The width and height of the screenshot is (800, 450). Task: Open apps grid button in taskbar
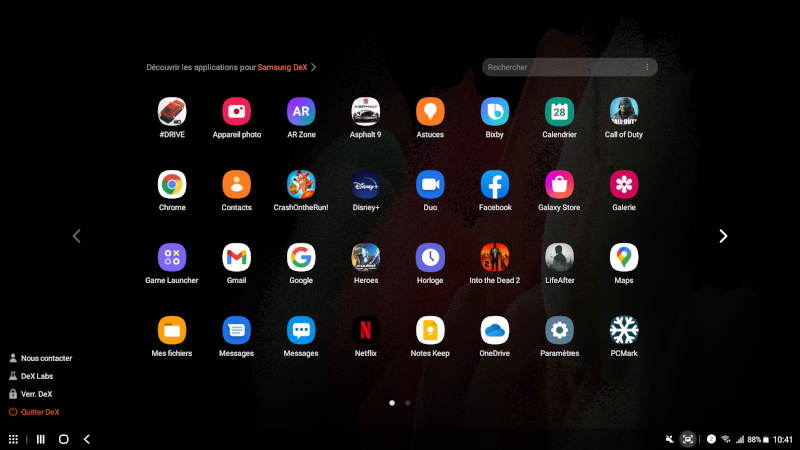[13, 439]
